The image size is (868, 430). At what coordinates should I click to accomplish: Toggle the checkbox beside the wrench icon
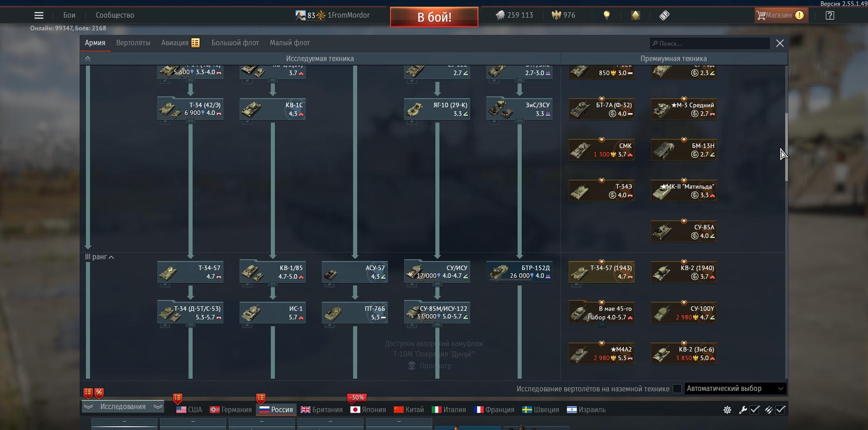point(755,410)
